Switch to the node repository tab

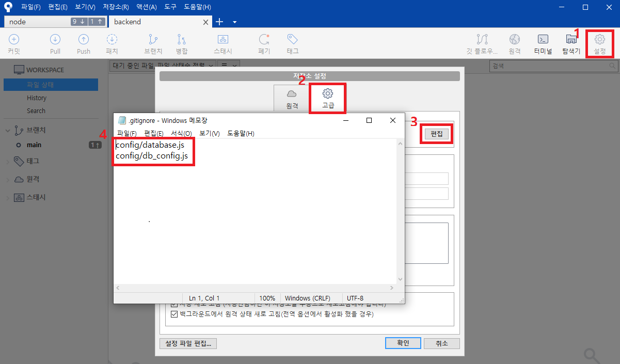(x=56, y=22)
